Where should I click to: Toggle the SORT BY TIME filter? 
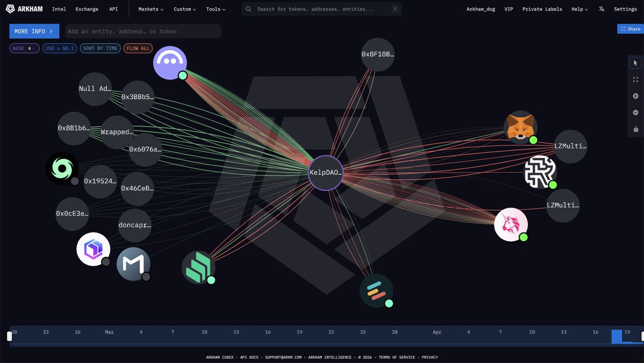(x=100, y=48)
